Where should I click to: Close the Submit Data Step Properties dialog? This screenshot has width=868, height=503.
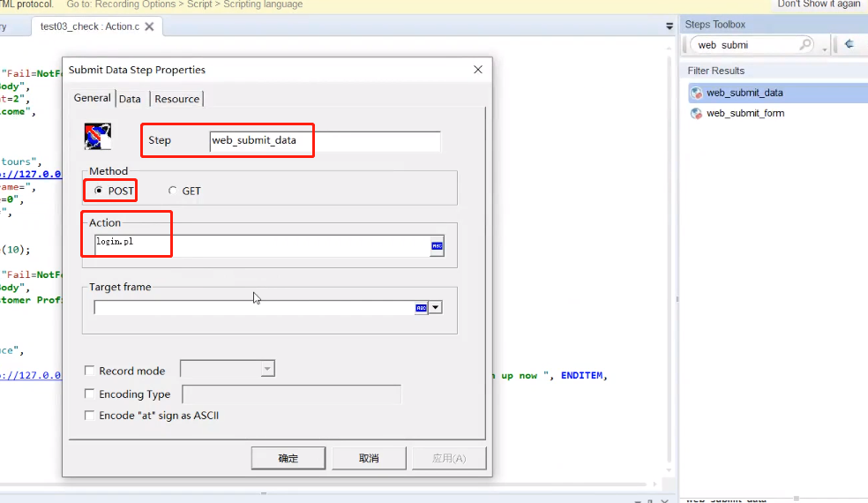pyautogui.click(x=478, y=69)
